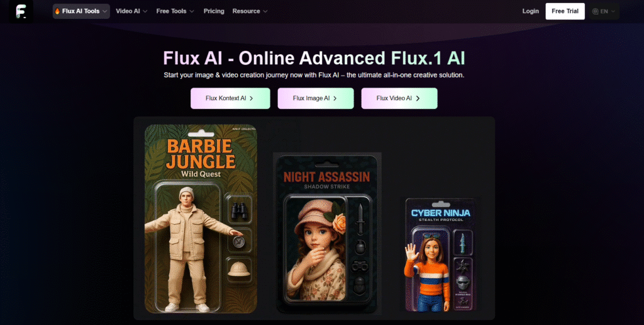Click the globe icon next to EN
The width and height of the screenshot is (644, 325).
pos(595,11)
